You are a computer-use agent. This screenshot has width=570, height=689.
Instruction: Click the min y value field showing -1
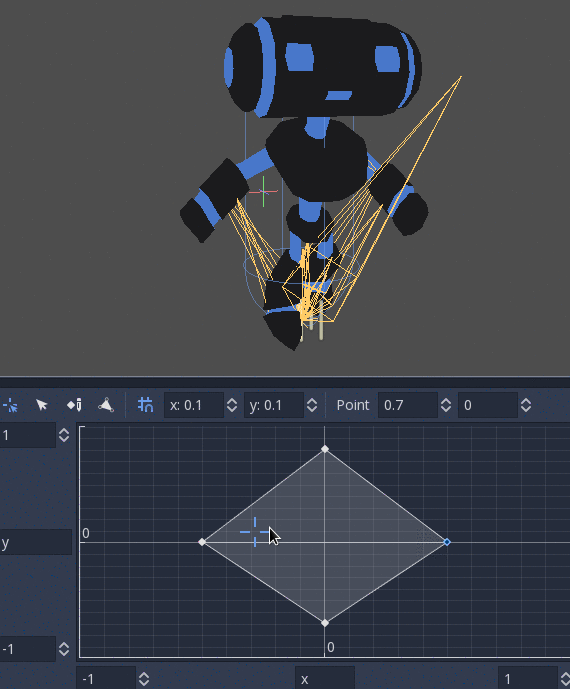27,649
